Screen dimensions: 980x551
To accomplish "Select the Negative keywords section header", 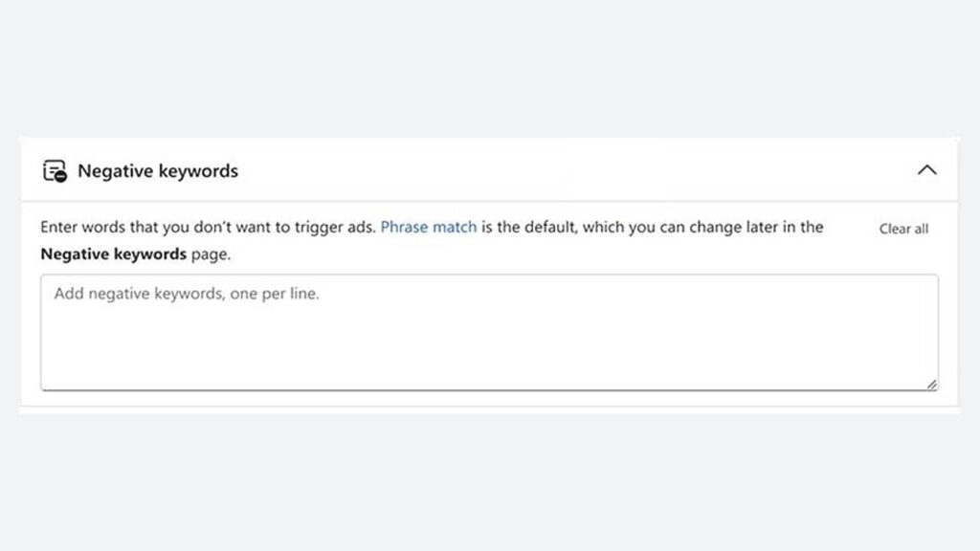I will [158, 170].
